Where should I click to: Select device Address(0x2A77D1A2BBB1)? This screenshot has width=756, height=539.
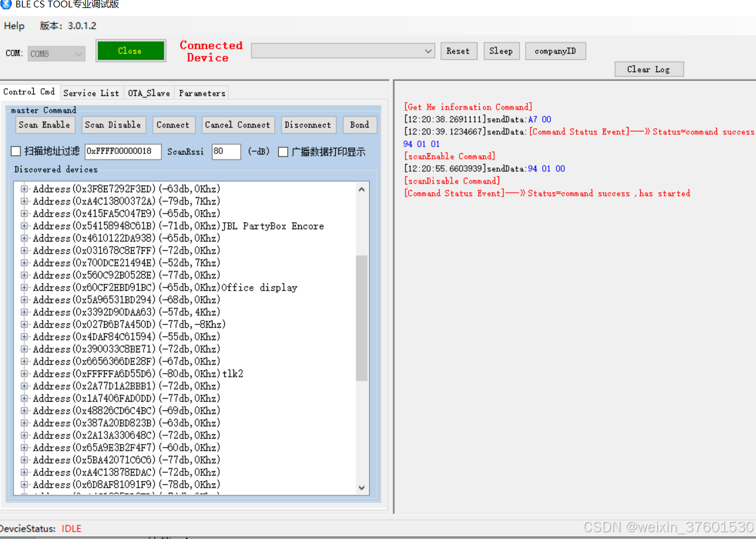(126, 386)
